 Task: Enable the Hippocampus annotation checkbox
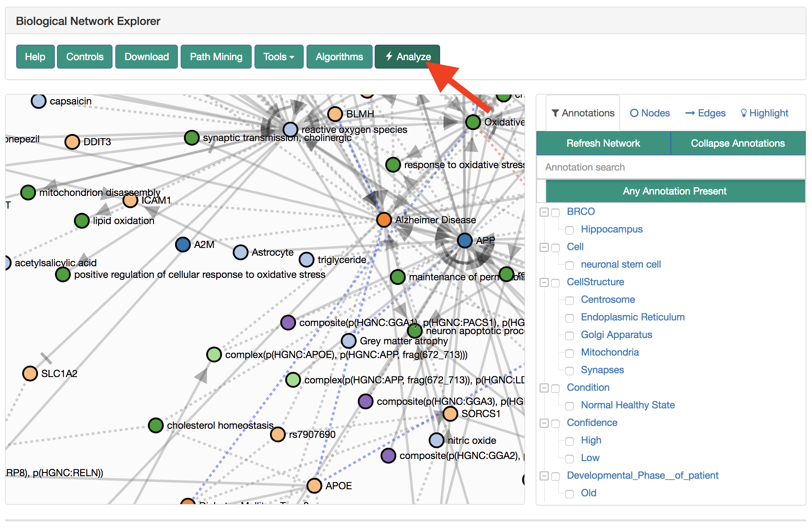pyautogui.click(x=569, y=230)
